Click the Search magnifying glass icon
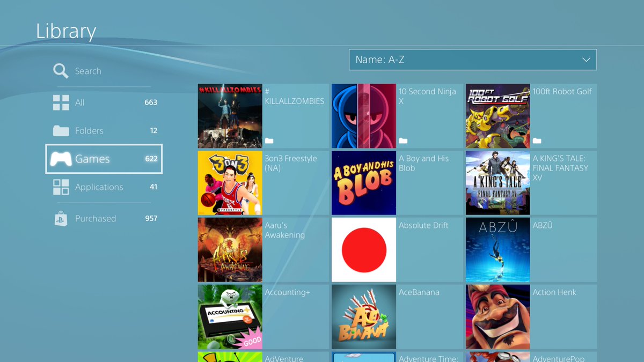Viewport: 644px width, 362px height. coord(61,71)
